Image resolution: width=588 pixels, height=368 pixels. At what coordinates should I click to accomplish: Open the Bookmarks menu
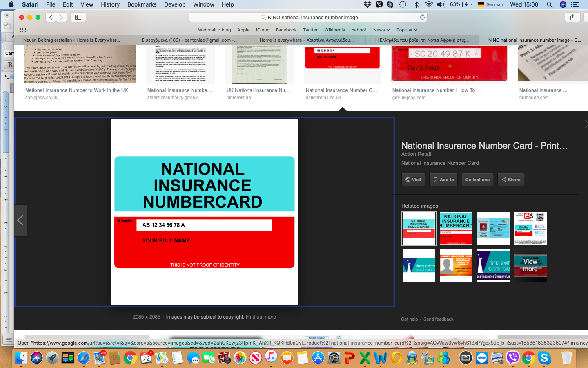click(142, 4)
